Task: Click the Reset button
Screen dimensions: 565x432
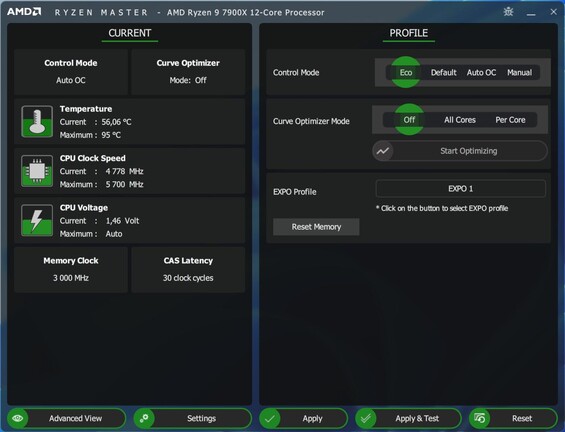Action: click(513, 418)
